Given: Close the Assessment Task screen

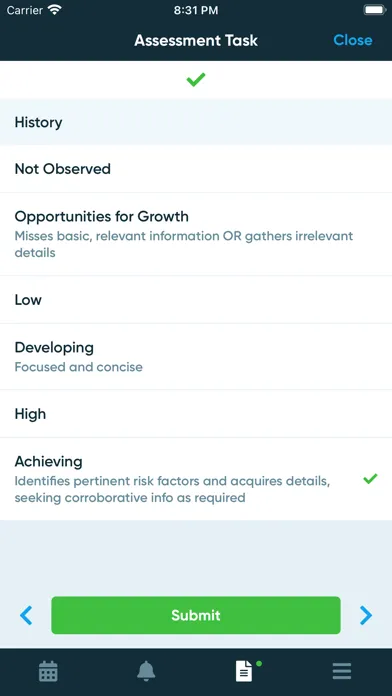Looking at the screenshot, I should (x=353, y=40).
